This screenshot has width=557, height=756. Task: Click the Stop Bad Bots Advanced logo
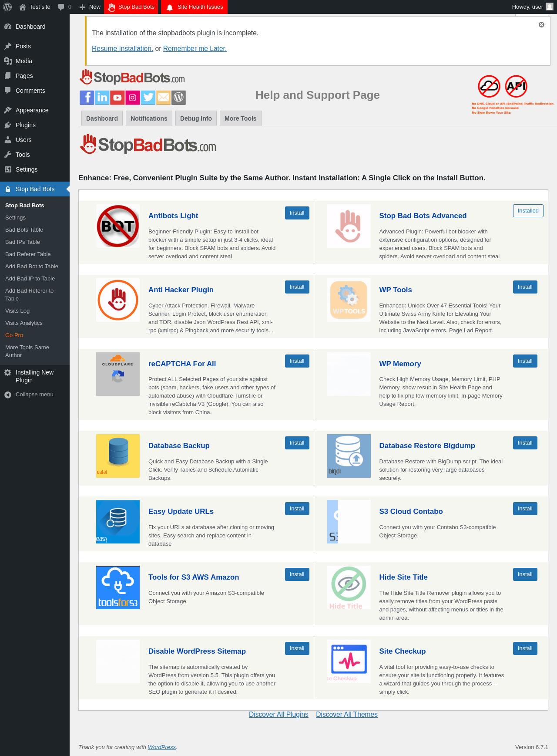(x=349, y=226)
